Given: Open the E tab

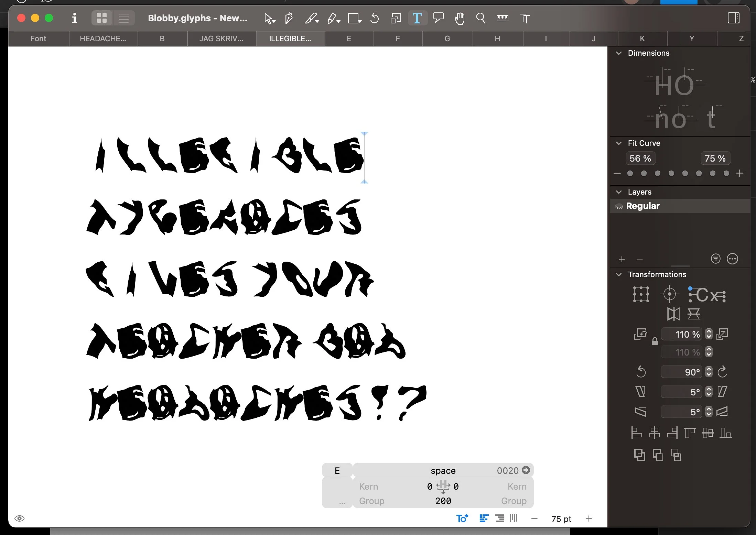Looking at the screenshot, I should coord(349,39).
